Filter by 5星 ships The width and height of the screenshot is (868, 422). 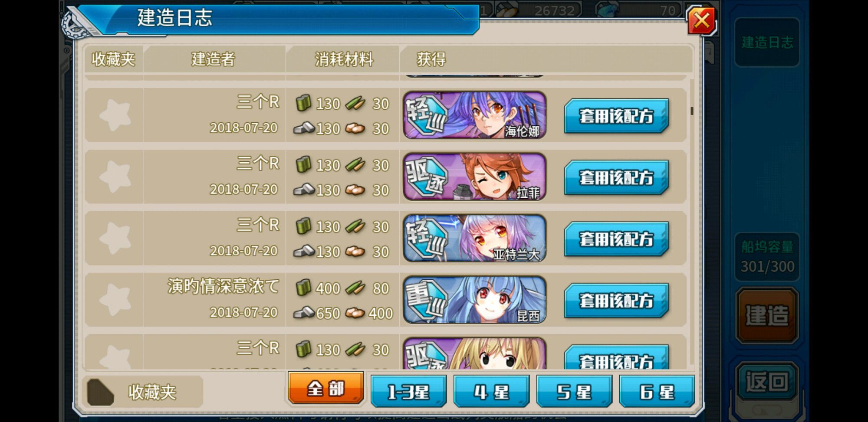[x=574, y=392]
